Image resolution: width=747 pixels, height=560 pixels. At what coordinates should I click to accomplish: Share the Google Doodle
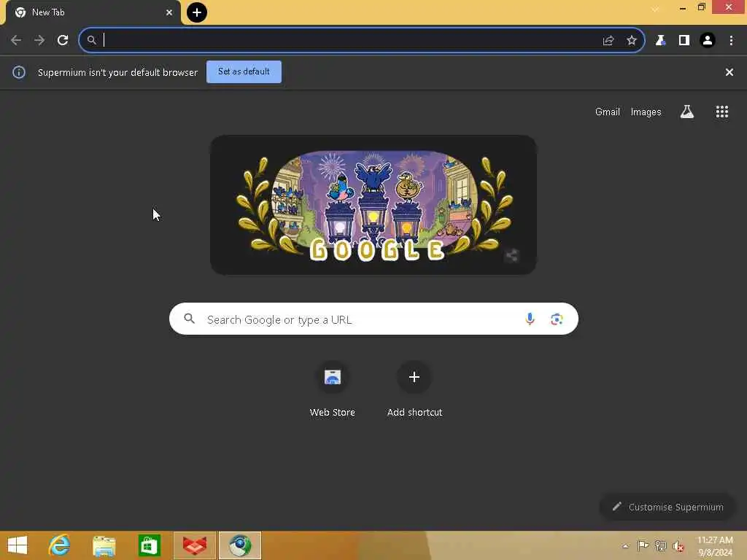511,256
